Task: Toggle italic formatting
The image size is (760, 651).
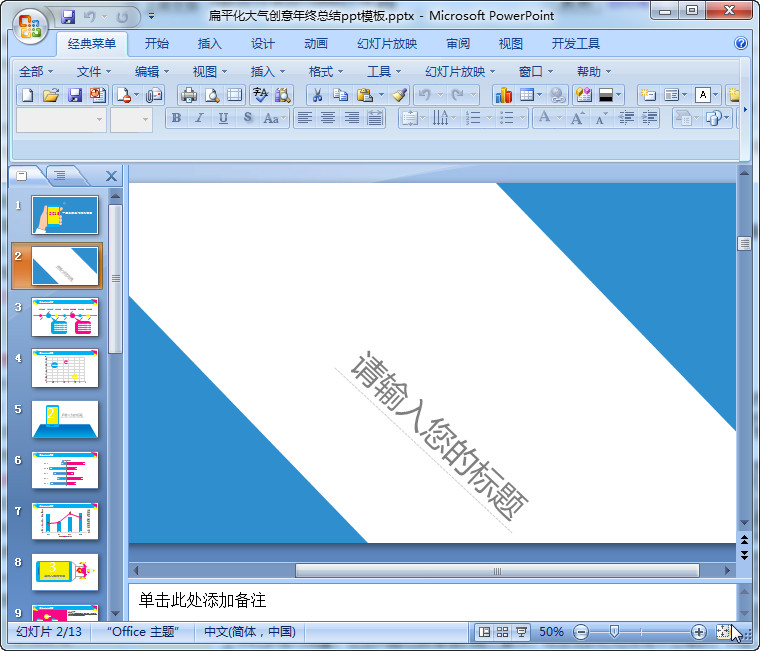Action: click(199, 118)
